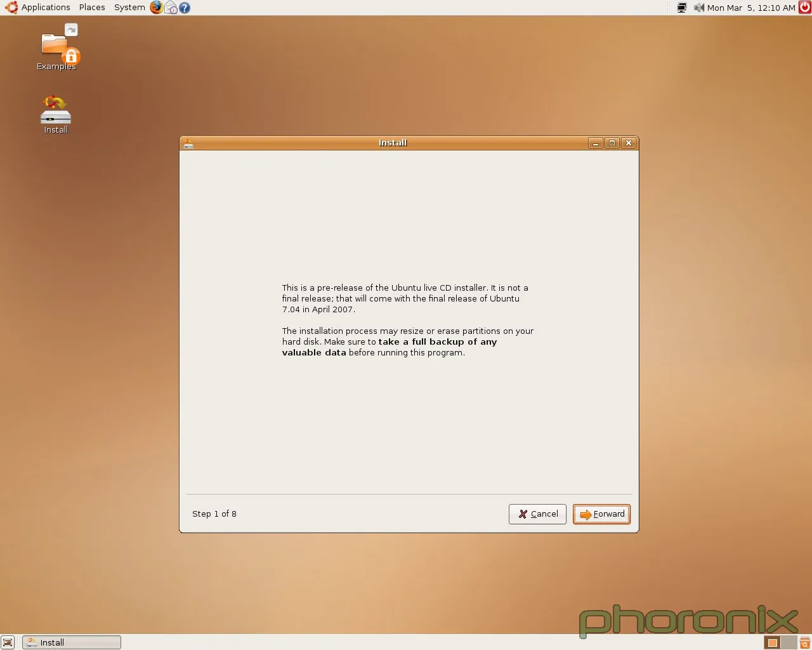This screenshot has height=650, width=812.
Task: Click the clock showing Mon Mar 5
Action: point(751,8)
